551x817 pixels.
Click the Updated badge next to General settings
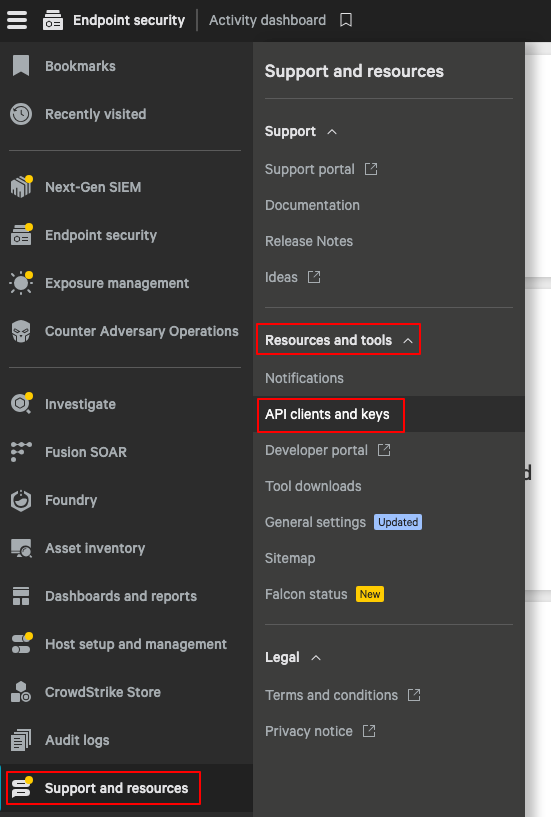(398, 522)
